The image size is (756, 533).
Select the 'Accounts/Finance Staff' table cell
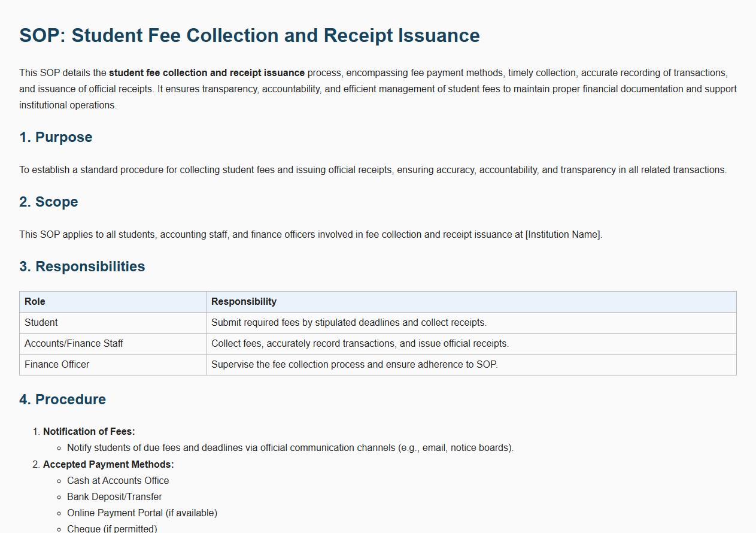coord(74,344)
